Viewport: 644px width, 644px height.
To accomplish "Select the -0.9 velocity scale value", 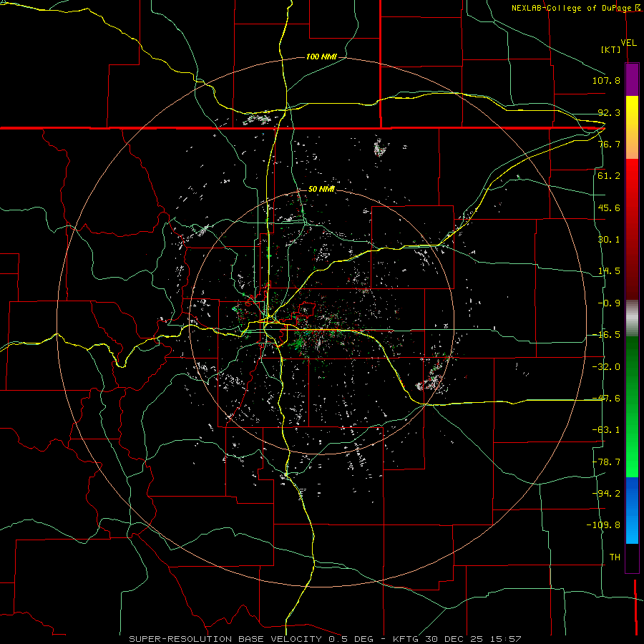I will click(609, 303).
